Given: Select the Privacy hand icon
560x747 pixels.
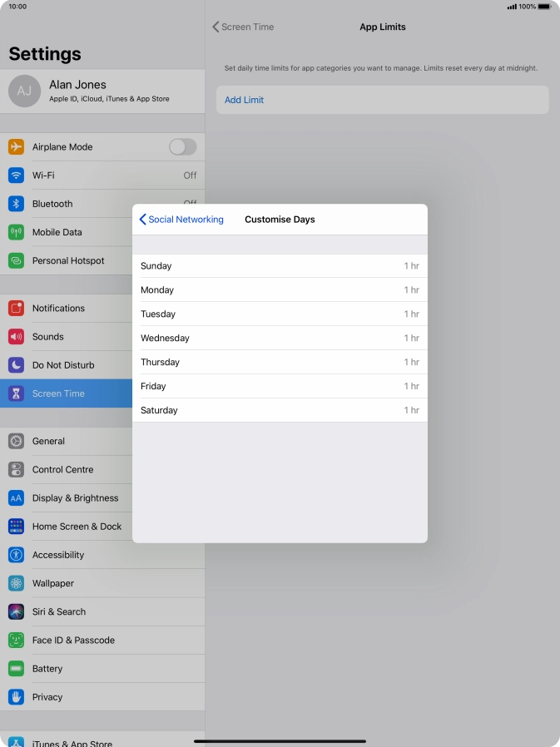Looking at the screenshot, I should click(16, 697).
